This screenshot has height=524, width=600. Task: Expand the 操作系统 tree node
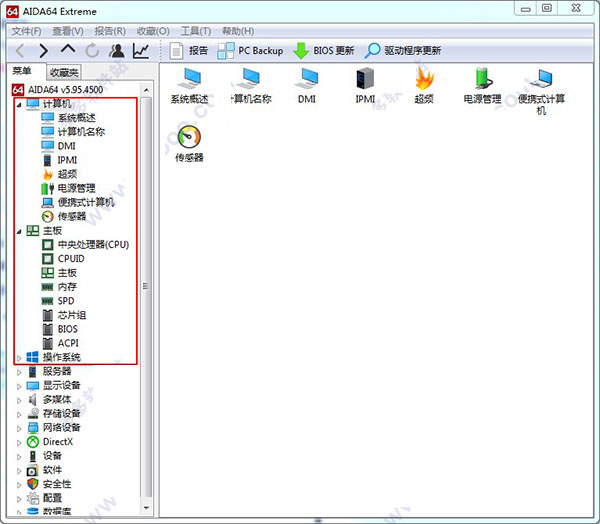19,358
